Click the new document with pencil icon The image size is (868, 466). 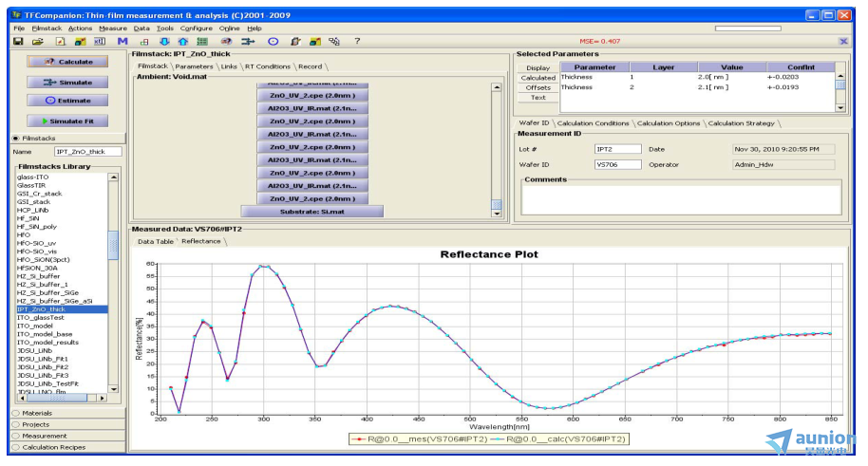tap(61, 42)
